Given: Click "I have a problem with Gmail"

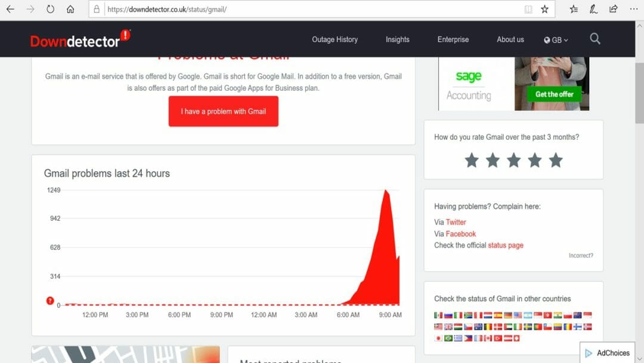Looking at the screenshot, I should [x=224, y=112].
